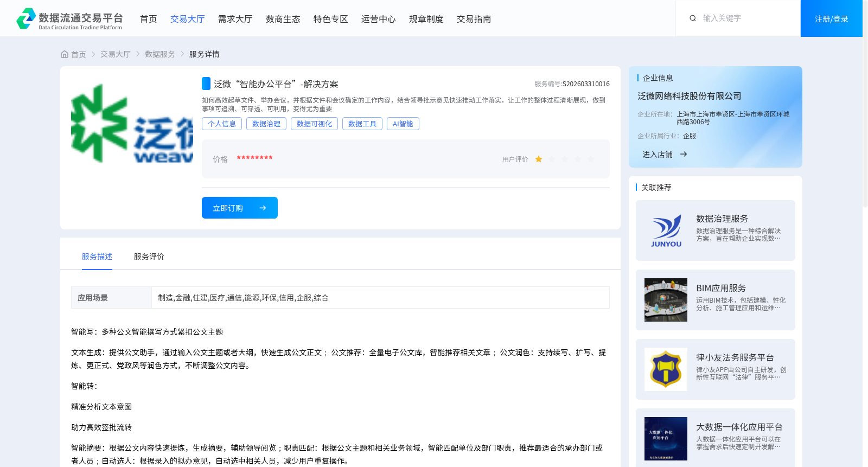Click the 数据治理 tag
This screenshot has height=467, width=868.
tap(266, 124)
